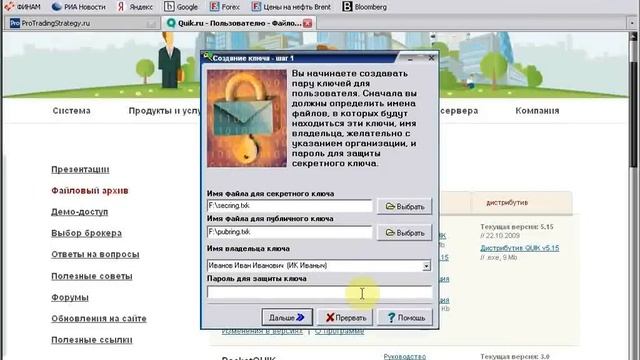Open the Google bookmark

(x=181, y=7)
